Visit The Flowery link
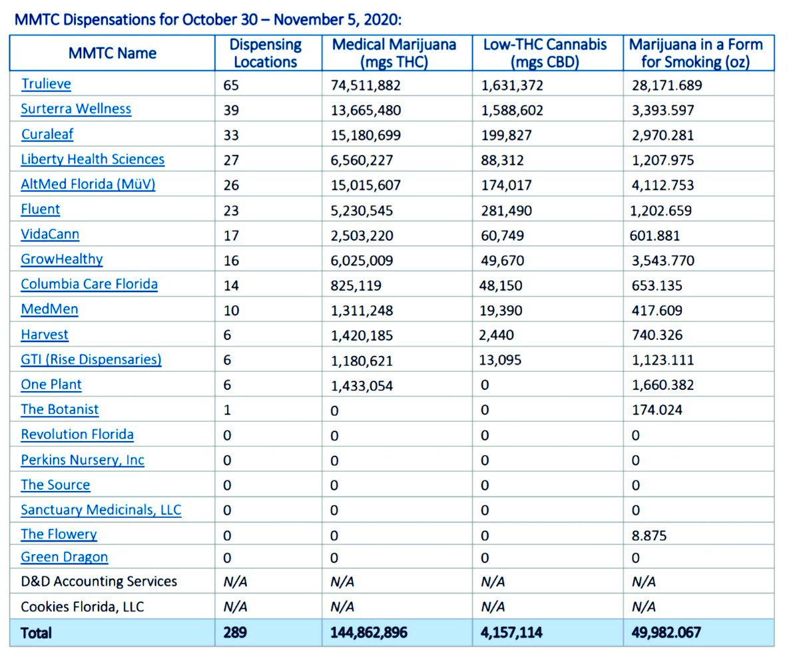 click(x=59, y=534)
